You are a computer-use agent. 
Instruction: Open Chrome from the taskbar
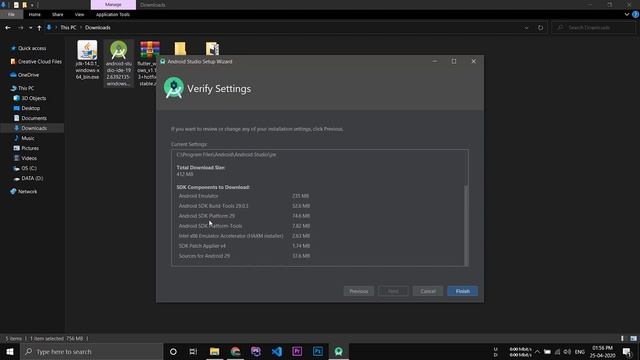coord(235,351)
